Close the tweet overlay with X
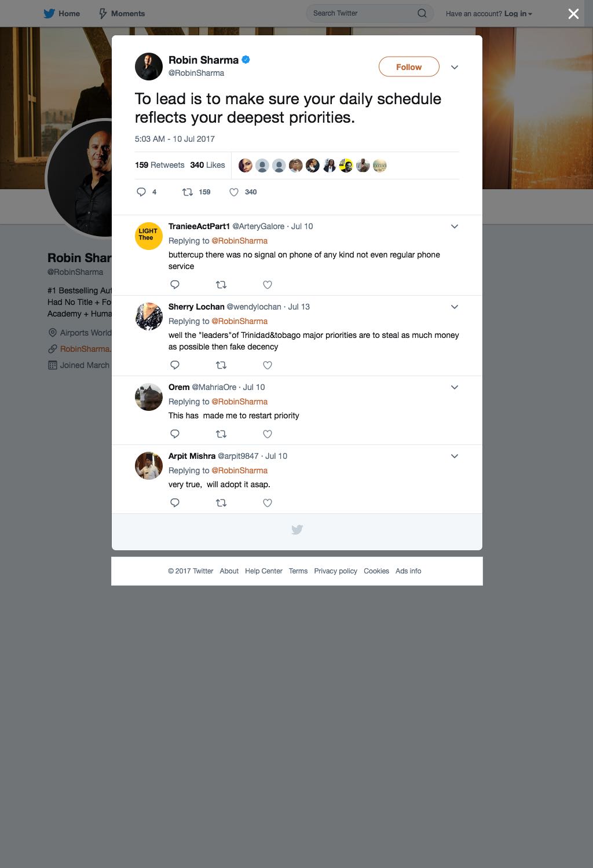The width and height of the screenshot is (593, 868). click(x=573, y=14)
